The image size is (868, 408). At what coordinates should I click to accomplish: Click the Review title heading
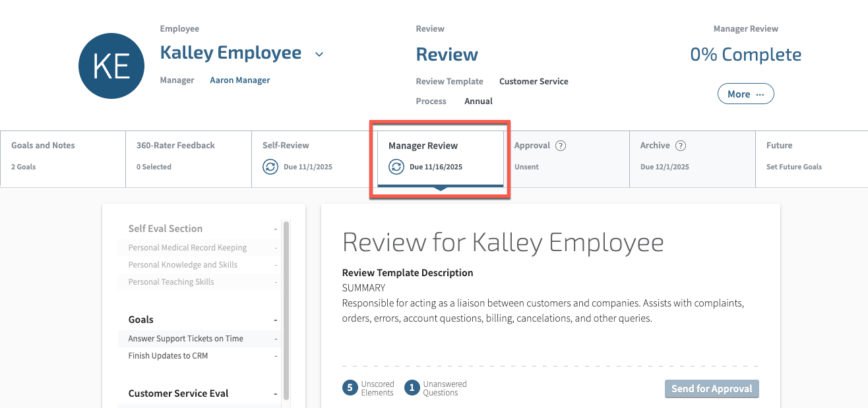pyautogui.click(x=447, y=55)
